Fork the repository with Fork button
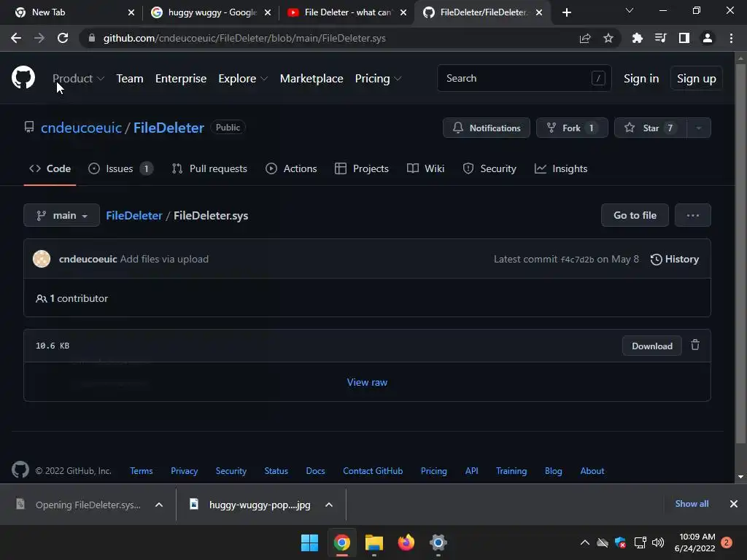The height and width of the screenshot is (560, 747). 572,128
